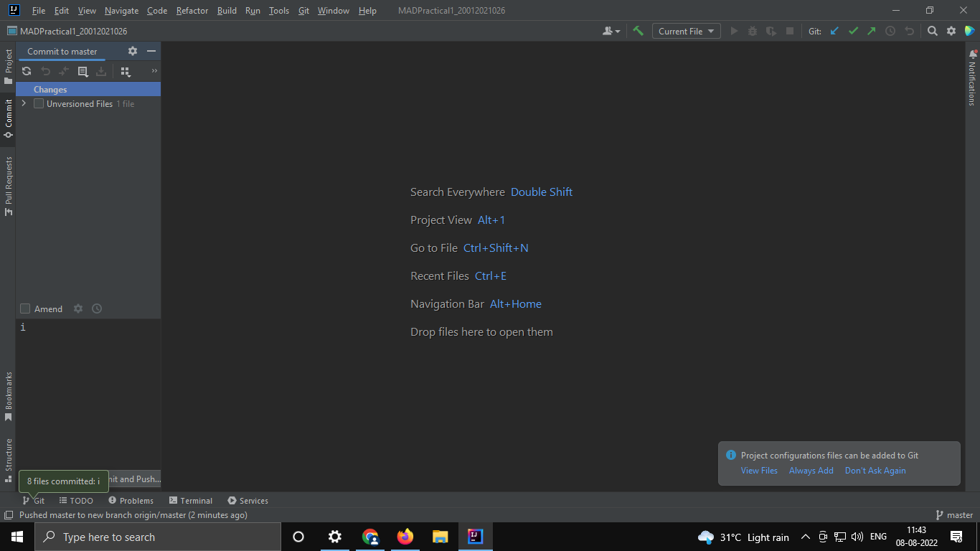Open the Git menu
980x551 pixels.
coord(303,11)
